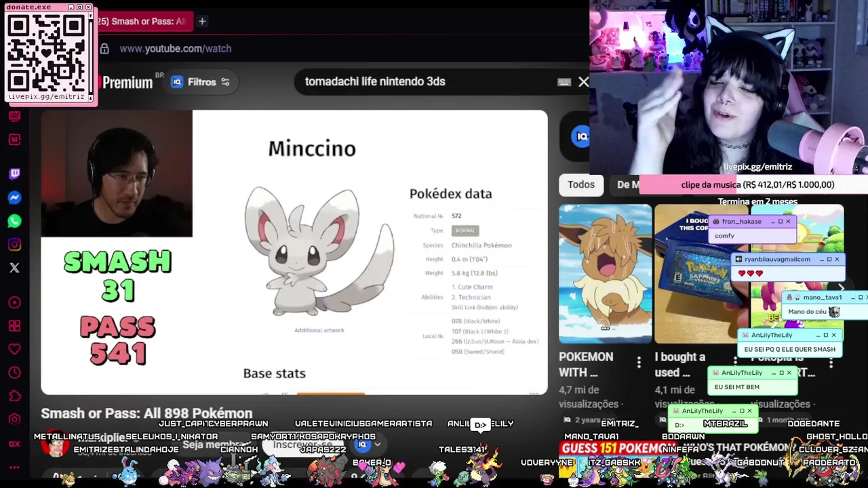
Task: Open the Filtros button
Action: pyautogui.click(x=201, y=82)
